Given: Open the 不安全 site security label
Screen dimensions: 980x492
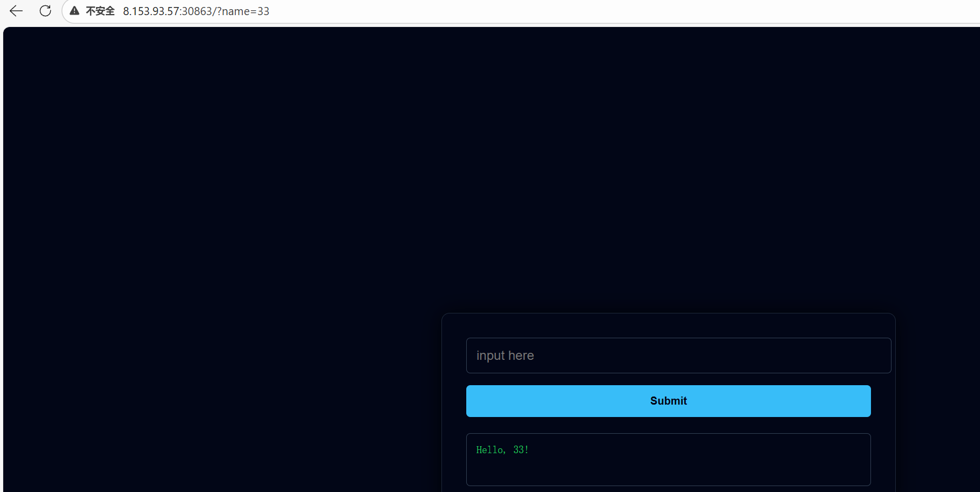Looking at the screenshot, I should 100,11.
